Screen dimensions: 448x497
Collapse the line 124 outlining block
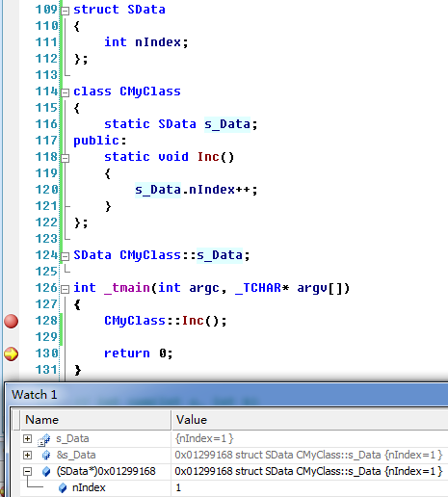pos(65,256)
